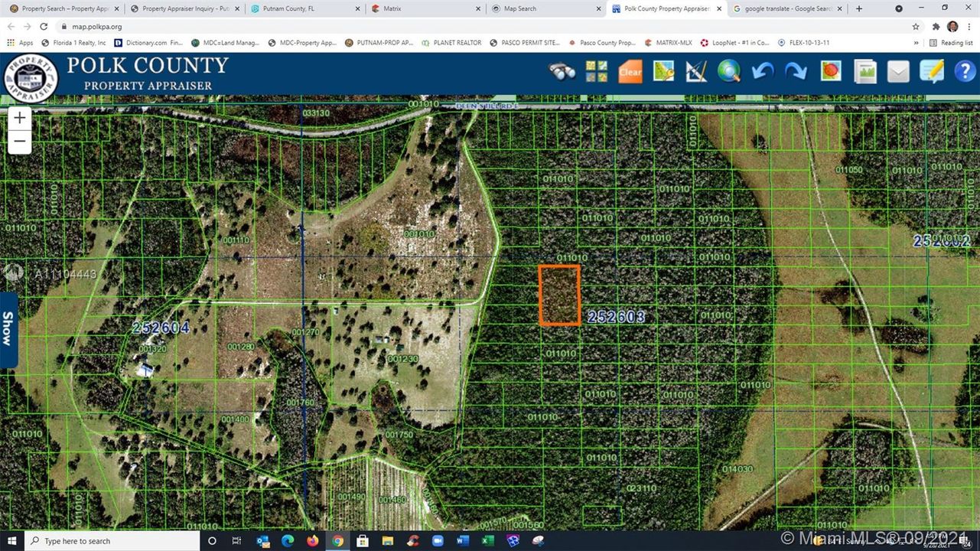Click the Windows Start button

pos(11,541)
